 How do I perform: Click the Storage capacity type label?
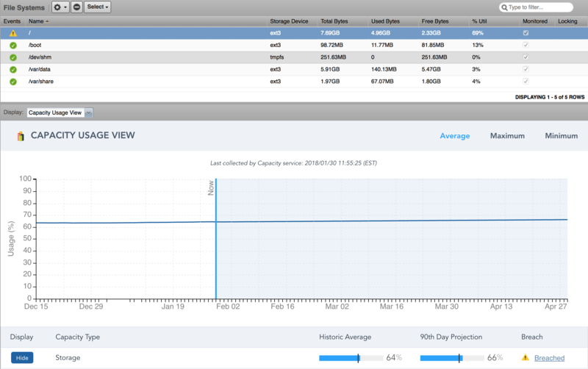(x=68, y=358)
